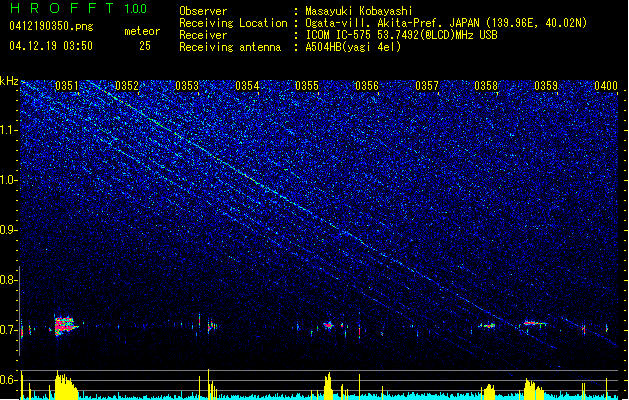629x400 pixels.
Task: Click receiver value ICOM IC-575 53.7492 MHz
Action: pos(401,35)
